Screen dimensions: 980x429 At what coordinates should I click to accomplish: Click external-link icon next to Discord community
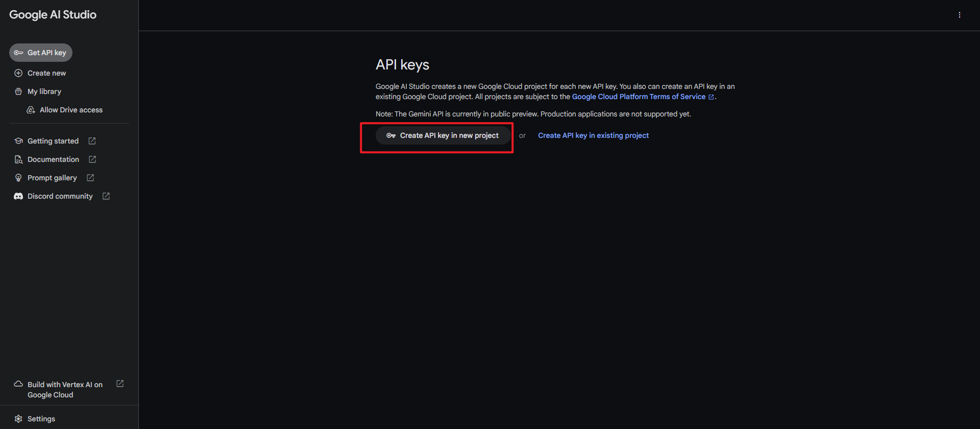pyautogui.click(x=106, y=196)
